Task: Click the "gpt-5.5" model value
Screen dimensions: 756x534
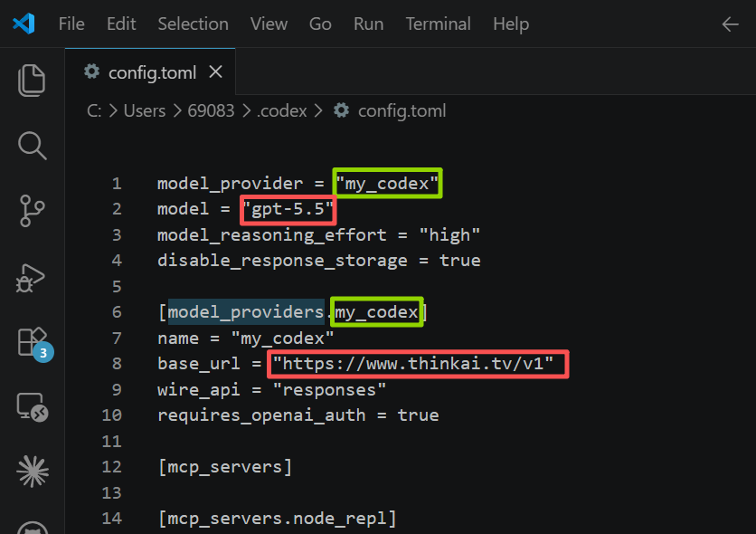Action: tap(288, 209)
